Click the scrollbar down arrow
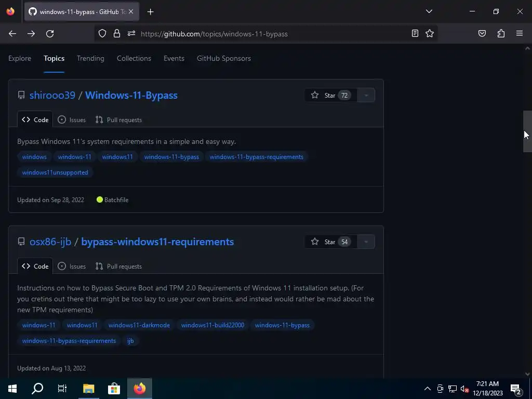This screenshot has height=399, width=532. coord(527,374)
